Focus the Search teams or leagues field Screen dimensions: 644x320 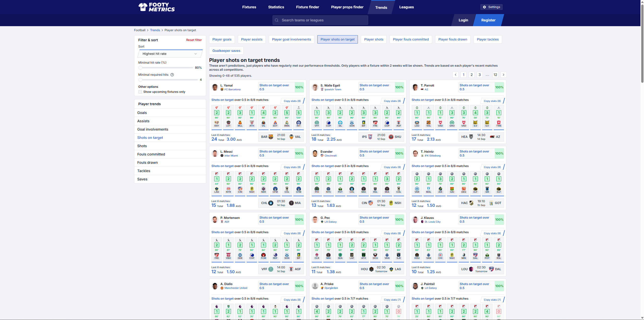320,20
